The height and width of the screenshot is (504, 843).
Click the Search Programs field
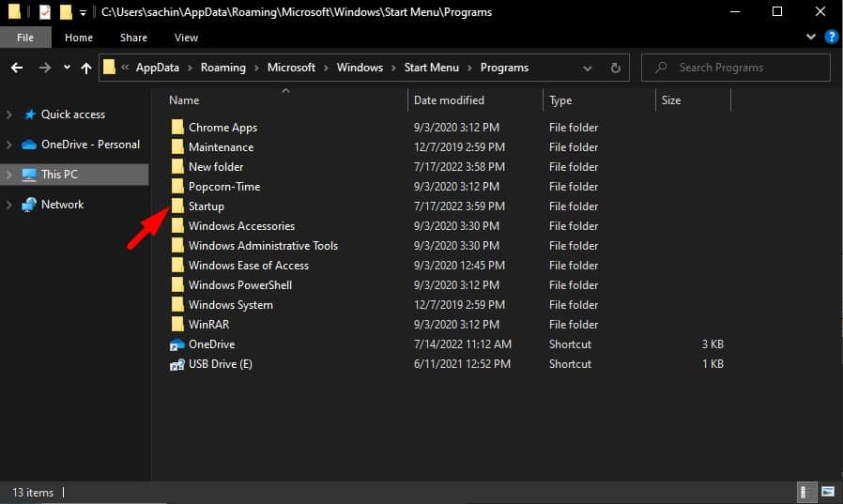(x=735, y=68)
